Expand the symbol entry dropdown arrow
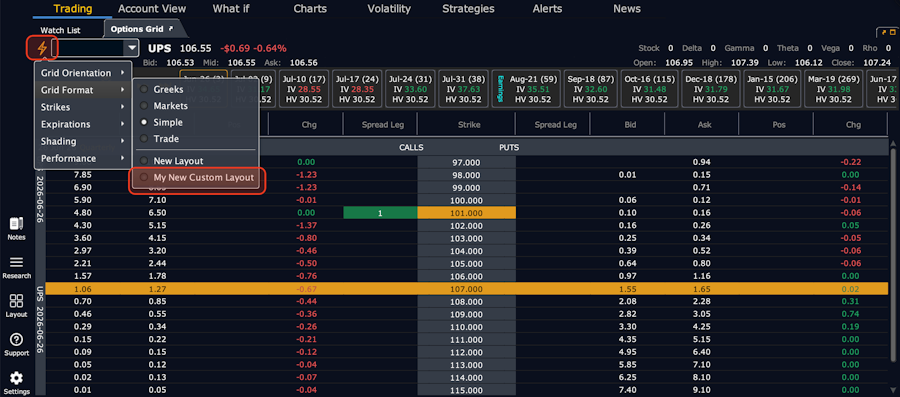The image size is (900, 397). pos(133,48)
